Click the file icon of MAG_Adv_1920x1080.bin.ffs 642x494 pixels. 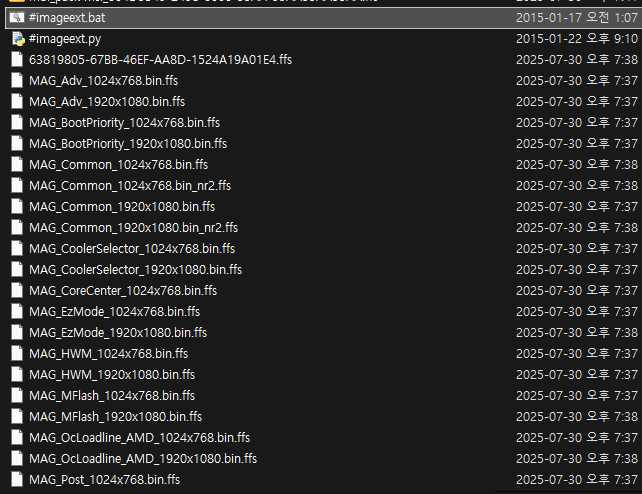click(17, 102)
